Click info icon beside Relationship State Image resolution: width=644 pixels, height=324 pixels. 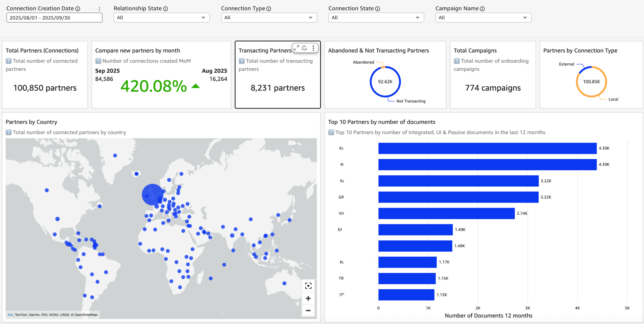click(165, 9)
